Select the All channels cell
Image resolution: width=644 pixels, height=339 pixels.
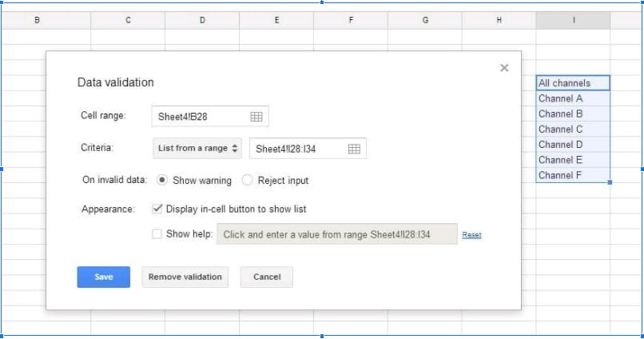[573, 83]
